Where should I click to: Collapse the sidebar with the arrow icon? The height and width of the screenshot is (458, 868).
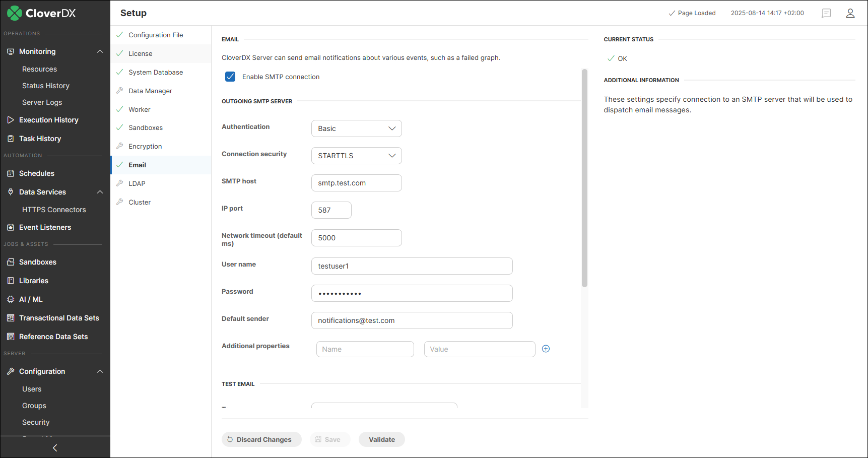tap(54, 447)
